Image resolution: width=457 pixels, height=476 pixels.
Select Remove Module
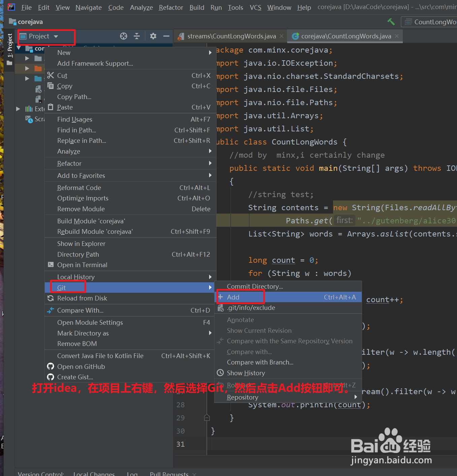(130, 209)
